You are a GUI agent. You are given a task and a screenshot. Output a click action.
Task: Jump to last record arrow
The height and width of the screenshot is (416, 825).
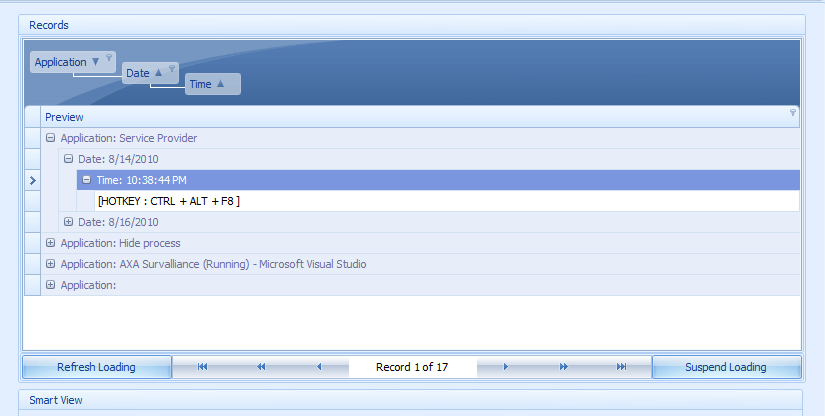[621, 367]
